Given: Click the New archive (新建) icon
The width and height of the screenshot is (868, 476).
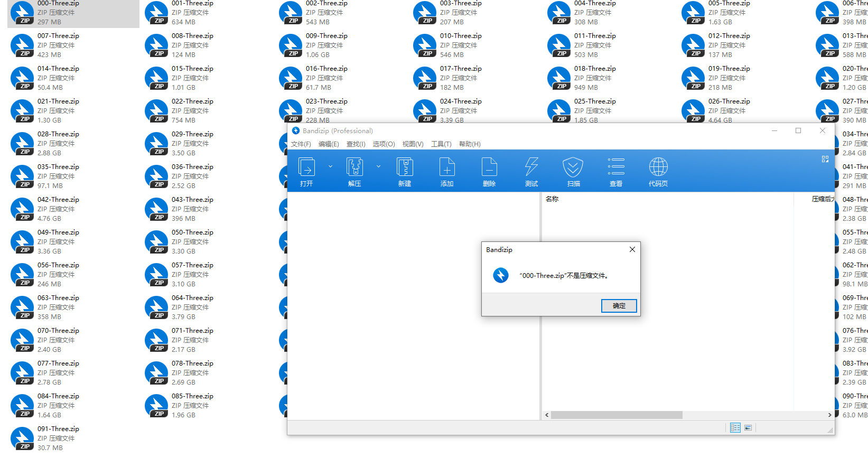Looking at the screenshot, I should [405, 167].
